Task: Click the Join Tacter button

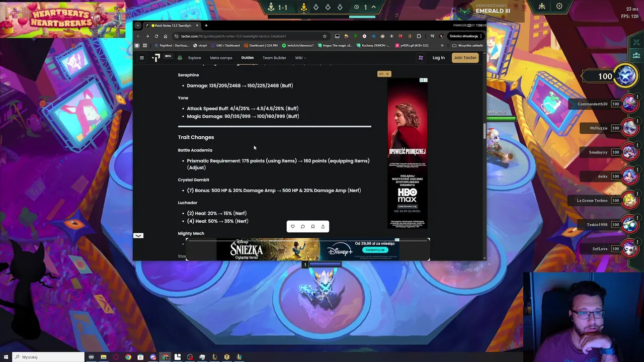Action: pyautogui.click(x=465, y=58)
